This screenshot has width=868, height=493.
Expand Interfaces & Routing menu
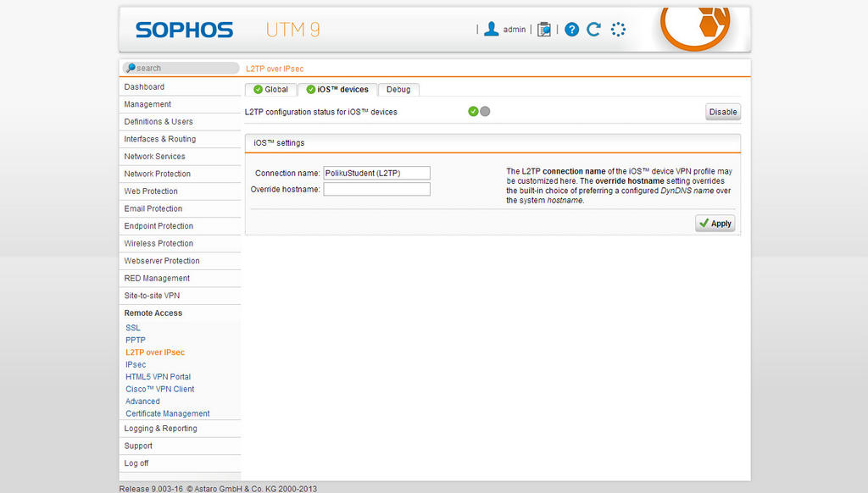point(180,139)
